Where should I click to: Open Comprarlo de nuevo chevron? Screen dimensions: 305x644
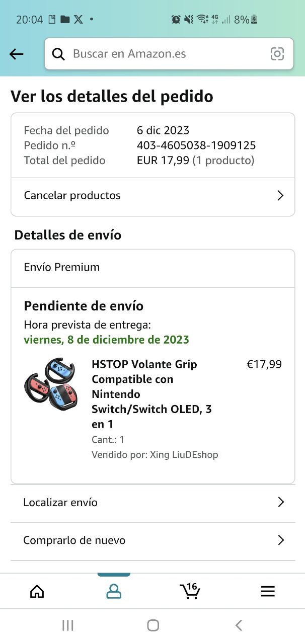(281, 540)
